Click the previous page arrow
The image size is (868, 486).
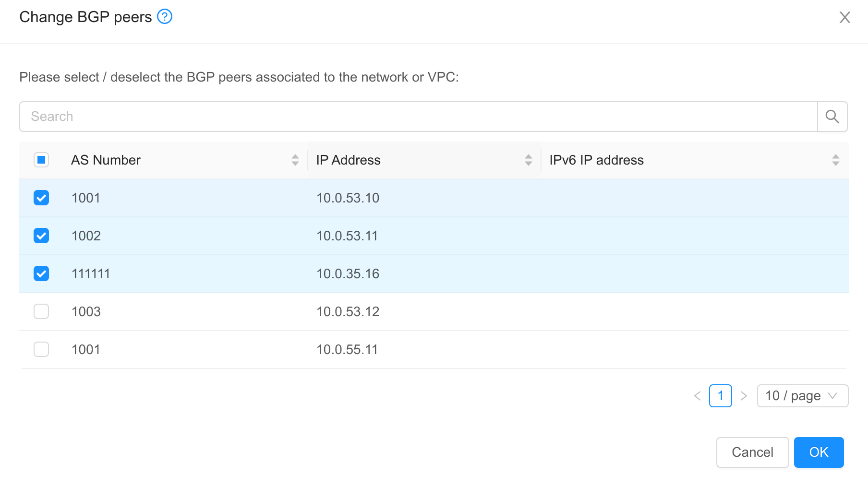(697, 396)
